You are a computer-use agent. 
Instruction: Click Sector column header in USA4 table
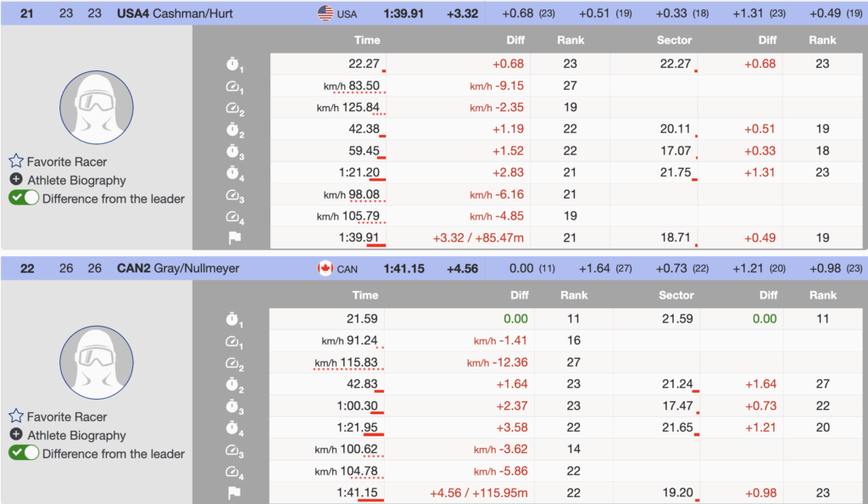click(x=674, y=40)
